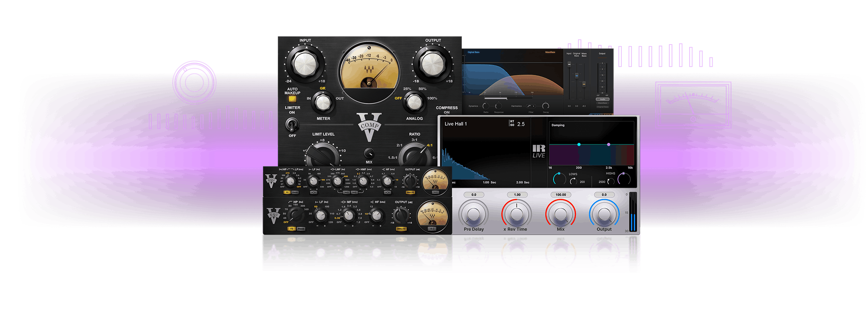Click the 1.00 value field above Rev Time

coord(517,195)
